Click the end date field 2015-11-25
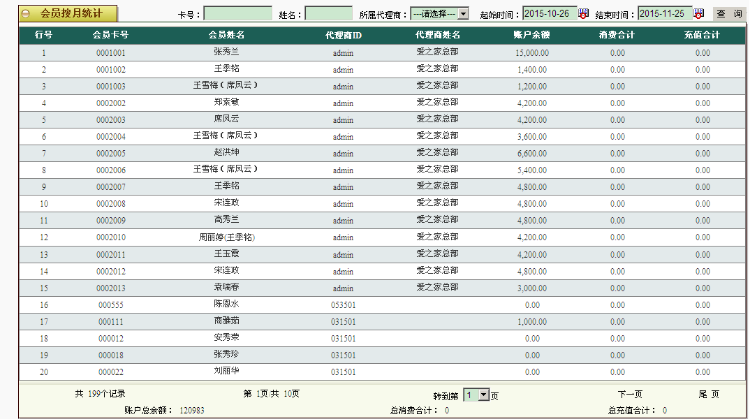Image resolution: width=750 pixels, height=419 pixels. tap(665, 13)
